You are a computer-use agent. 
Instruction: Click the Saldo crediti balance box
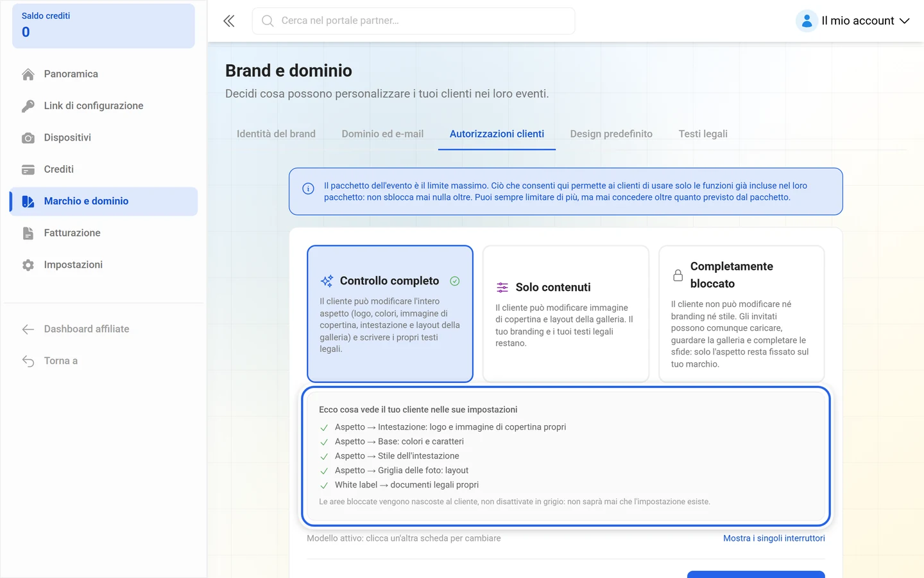tap(103, 26)
